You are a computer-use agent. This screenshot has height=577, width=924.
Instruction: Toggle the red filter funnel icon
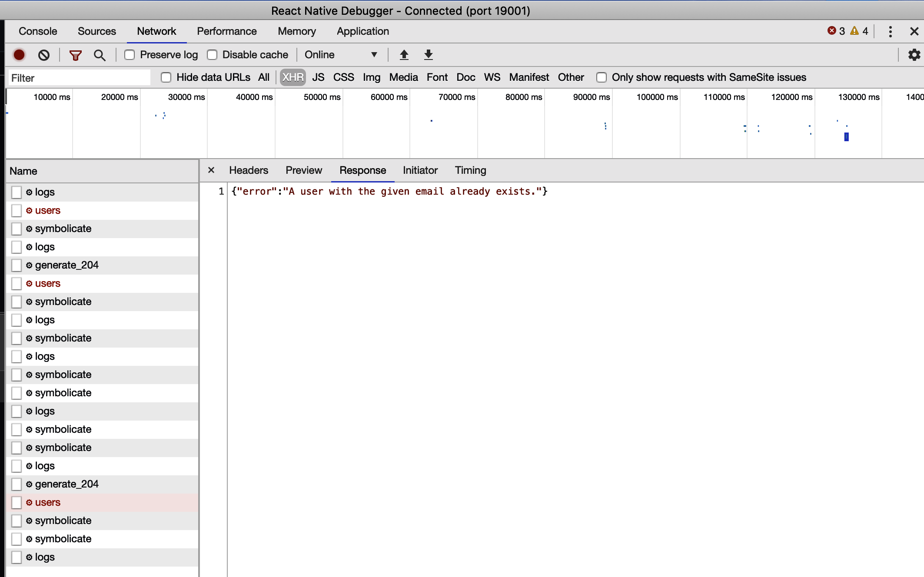coord(75,55)
